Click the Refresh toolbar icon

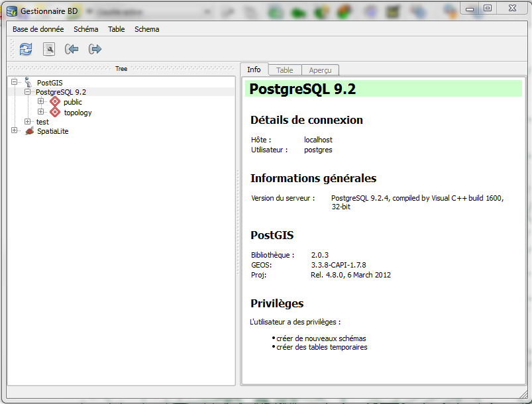[x=26, y=49]
